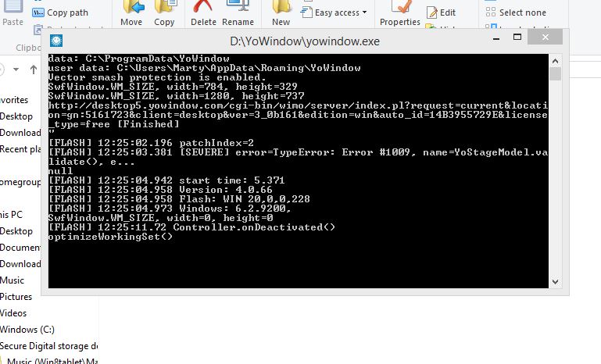Click the 'start time: 5.371' console line

[166, 180]
